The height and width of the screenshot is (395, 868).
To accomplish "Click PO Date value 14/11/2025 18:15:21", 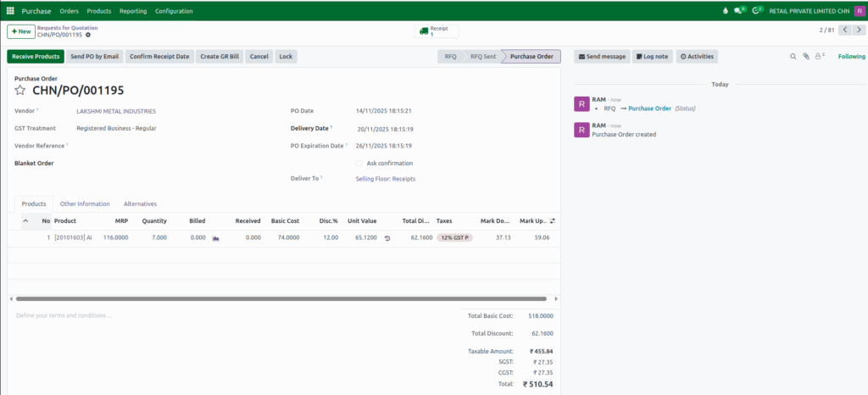I will coord(384,111).
